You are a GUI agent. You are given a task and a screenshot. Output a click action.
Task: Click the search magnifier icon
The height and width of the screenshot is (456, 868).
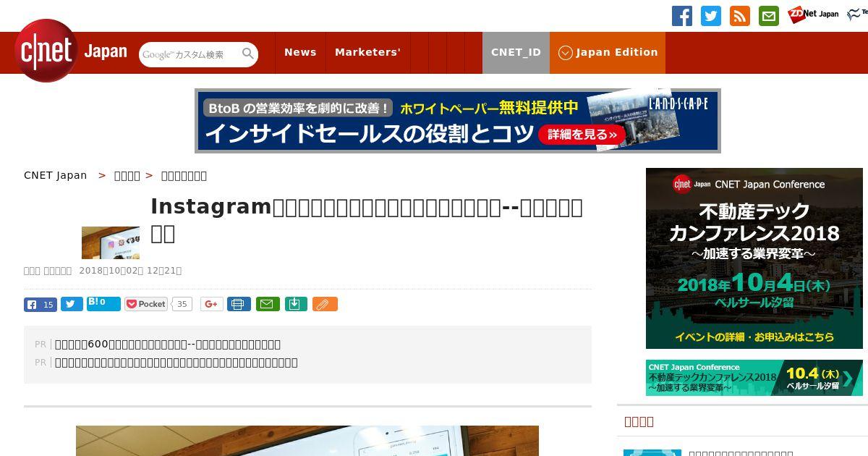click(x=248, y=54)
